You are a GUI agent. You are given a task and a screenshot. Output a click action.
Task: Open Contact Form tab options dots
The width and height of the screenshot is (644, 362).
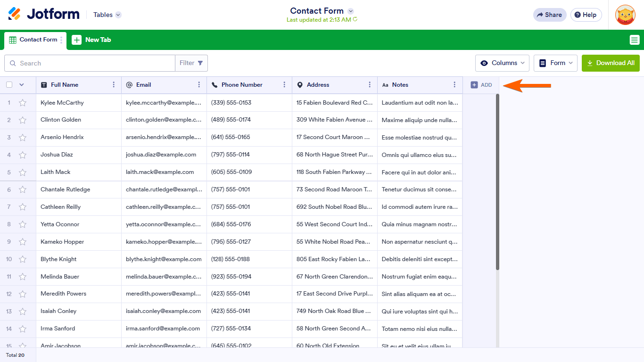click(x=61, y=40)
